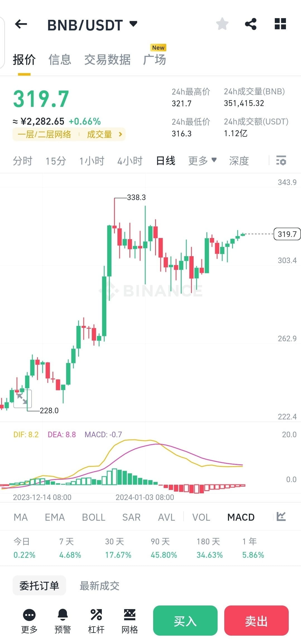Add BNB/USDT to favorites with star
This screenshot has height=644, width=301.
tap(222, 24)
